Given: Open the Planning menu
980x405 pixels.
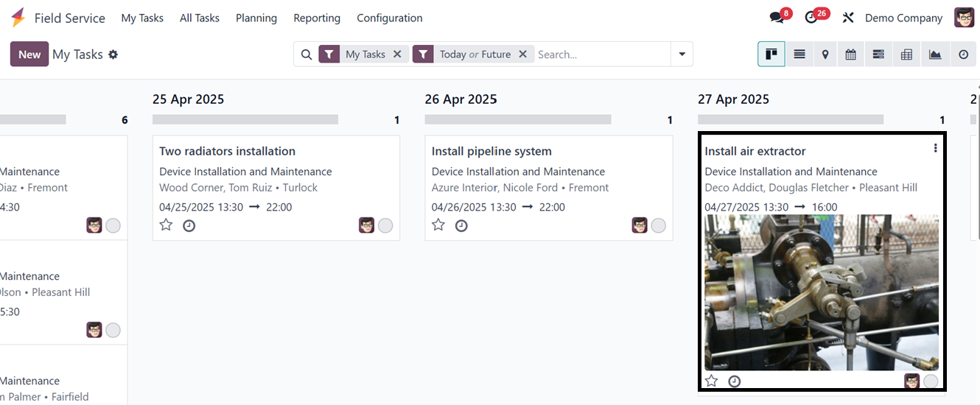Looking at the screenshot, I should (256, 18).
